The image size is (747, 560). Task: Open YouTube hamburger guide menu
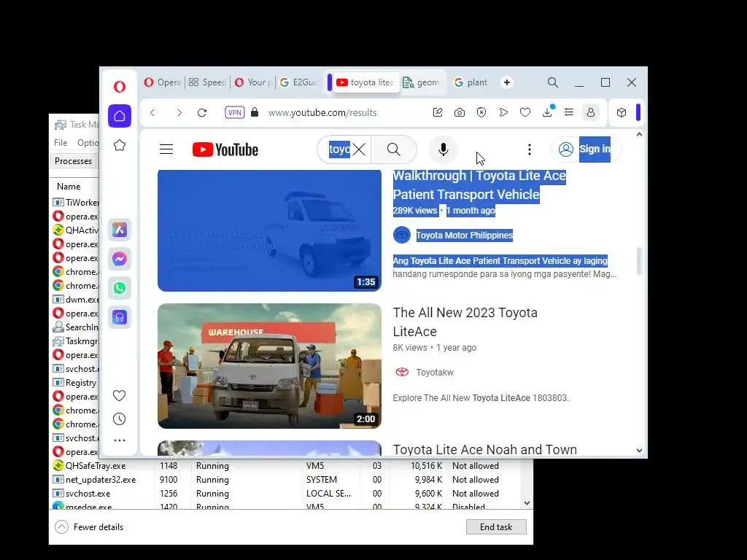coord(166,149)
